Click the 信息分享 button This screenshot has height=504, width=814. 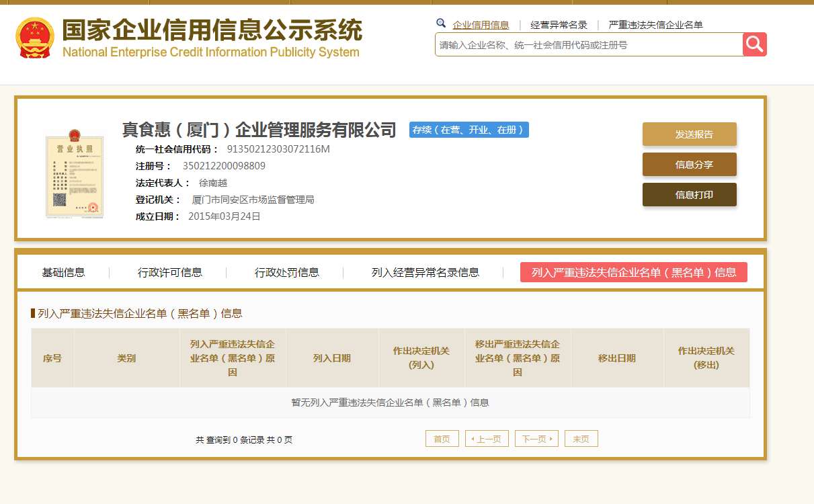(x=690, y=164)
